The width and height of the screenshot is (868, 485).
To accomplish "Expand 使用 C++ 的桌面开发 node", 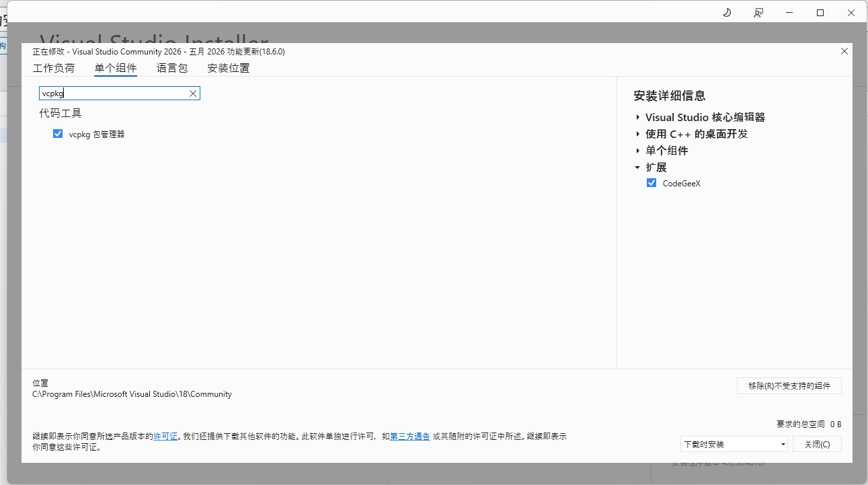I will [x=637, y=134].
